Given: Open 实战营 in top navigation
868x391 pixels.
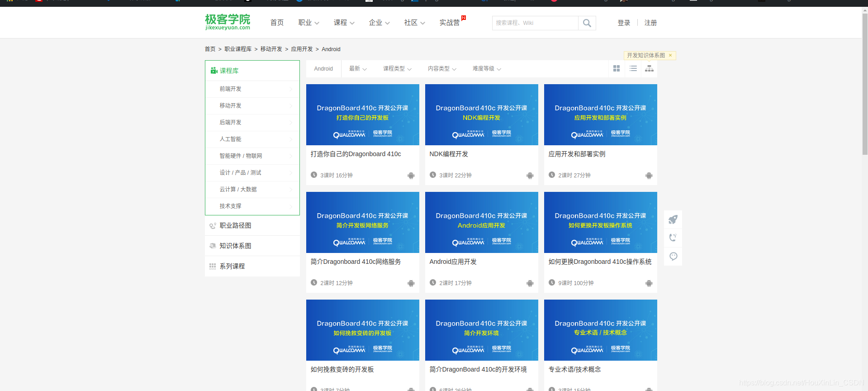Looking at the screenshot, I should (x=450, y=23).
